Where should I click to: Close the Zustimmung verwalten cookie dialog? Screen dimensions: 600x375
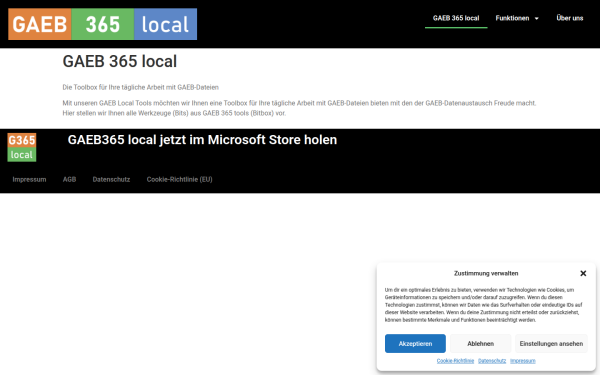coord(583,273)
